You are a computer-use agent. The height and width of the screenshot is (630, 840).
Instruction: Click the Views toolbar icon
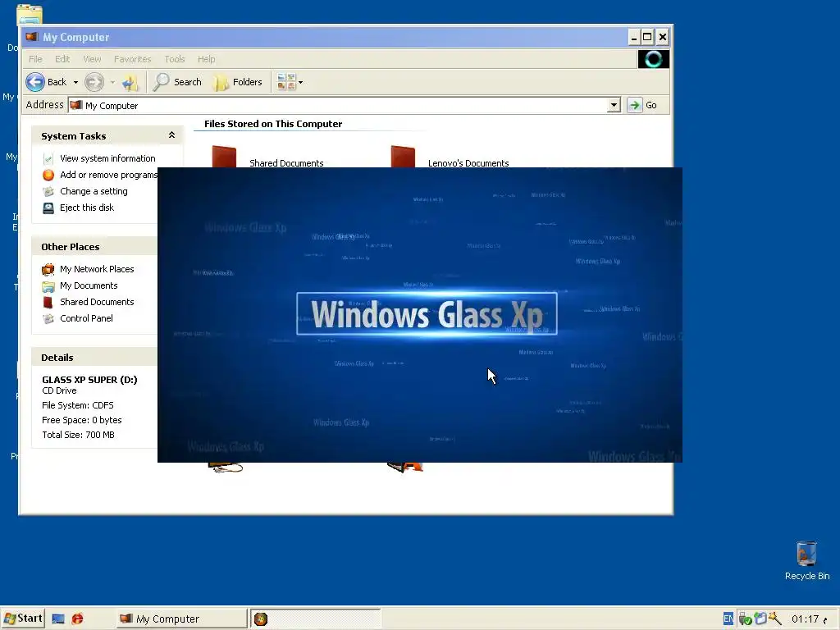(286, 82)
